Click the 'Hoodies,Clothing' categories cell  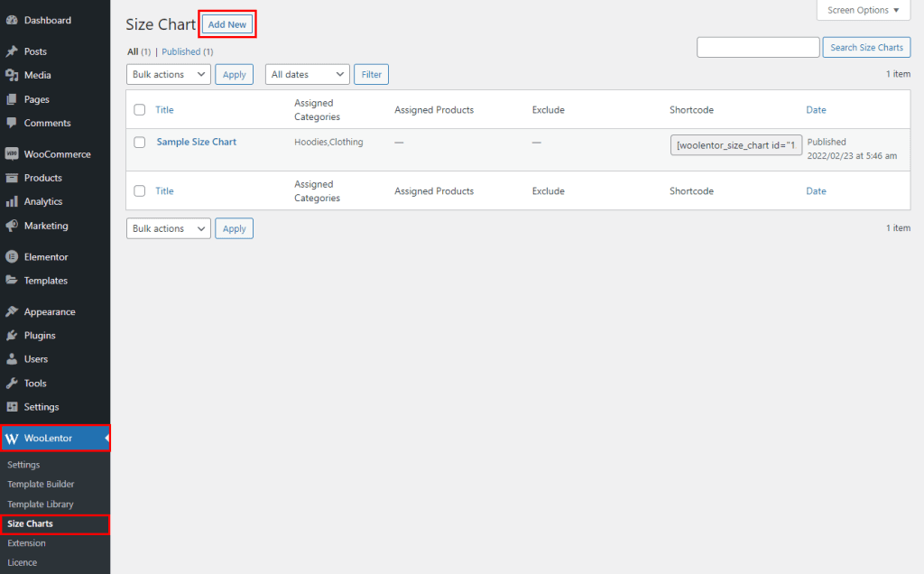(328, 142)
